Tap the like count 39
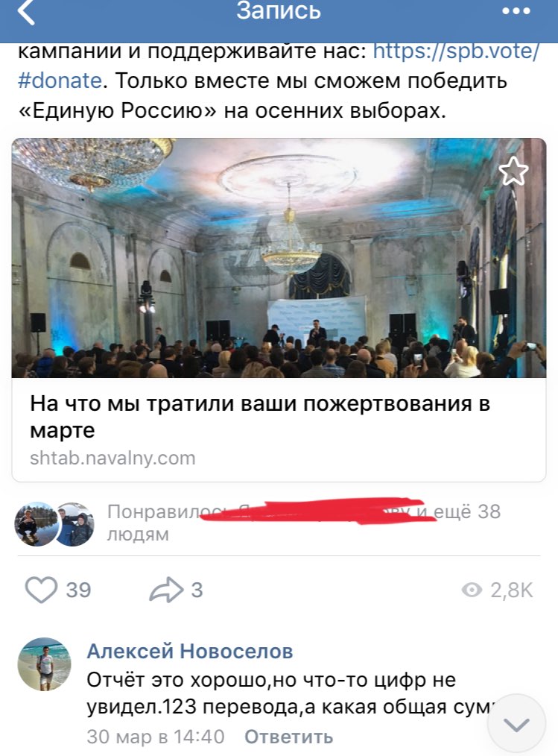Screen dimensions: 558x756 point(78,590)
